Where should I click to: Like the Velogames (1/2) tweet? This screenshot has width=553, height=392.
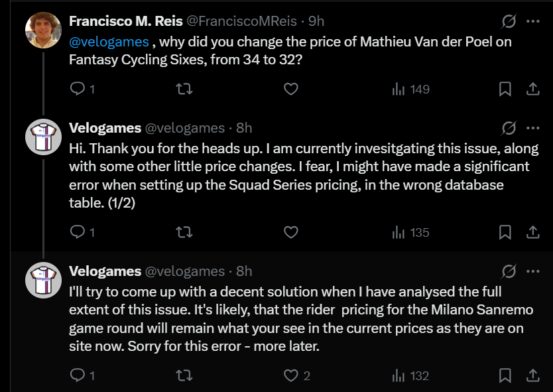tap(290, 232)
